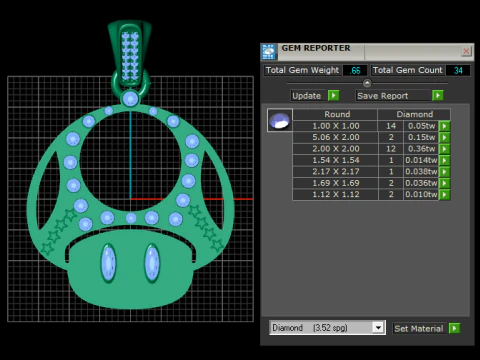Click the 0.014tw weight cell
The image size is (480, 360).
(421, 160)
